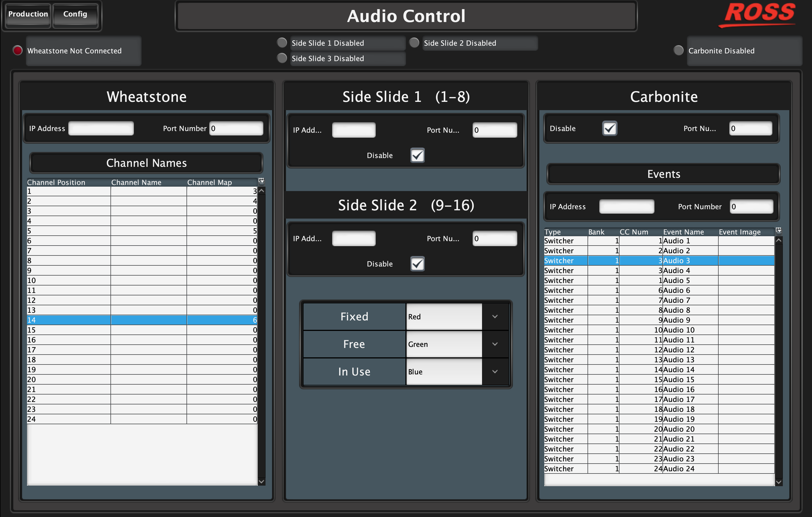Image resolution: width=812 pixels, height=517 pixels.
Task: Uncheck the Side Slide 1 Disable checkbox
Action: (x=418, y=155)
